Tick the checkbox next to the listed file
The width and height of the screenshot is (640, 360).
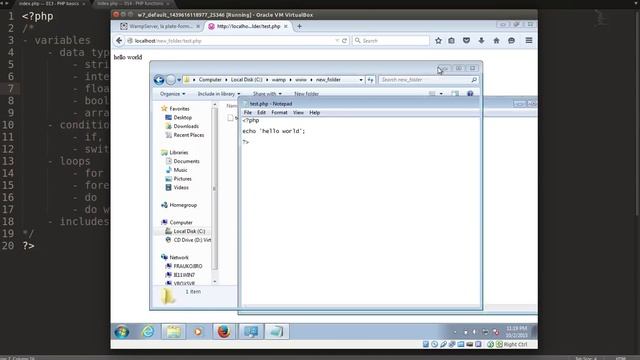[x=231, y=118]
